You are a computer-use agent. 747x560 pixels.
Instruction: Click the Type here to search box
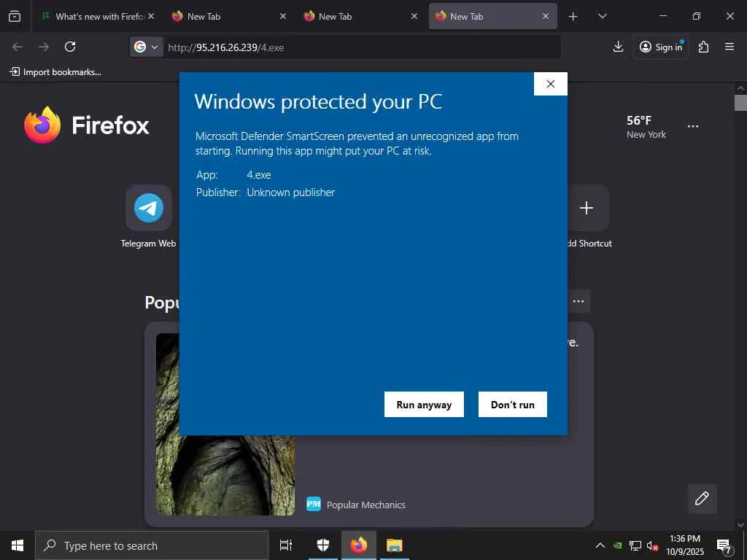[x=152, y=545]
